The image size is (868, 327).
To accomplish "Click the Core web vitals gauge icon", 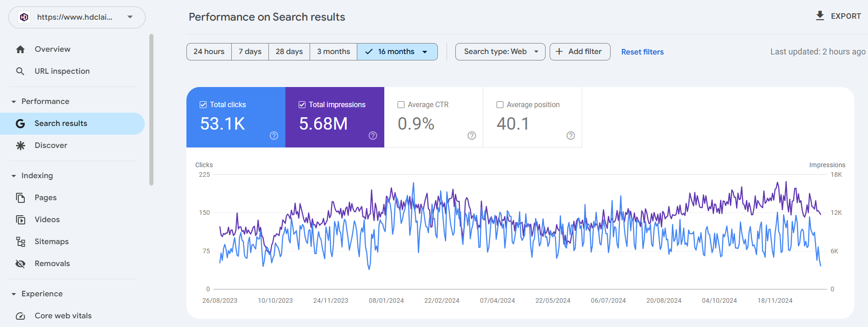I will coord(20,316).
